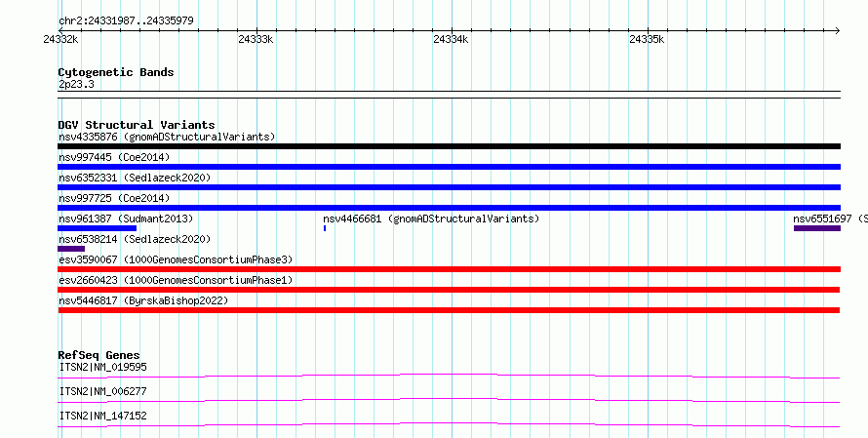Click the ITSN2|NM_019595 magenta transcript line
Image resolution: width=868 pixels, height=438 pixels.
pos(449,376)
